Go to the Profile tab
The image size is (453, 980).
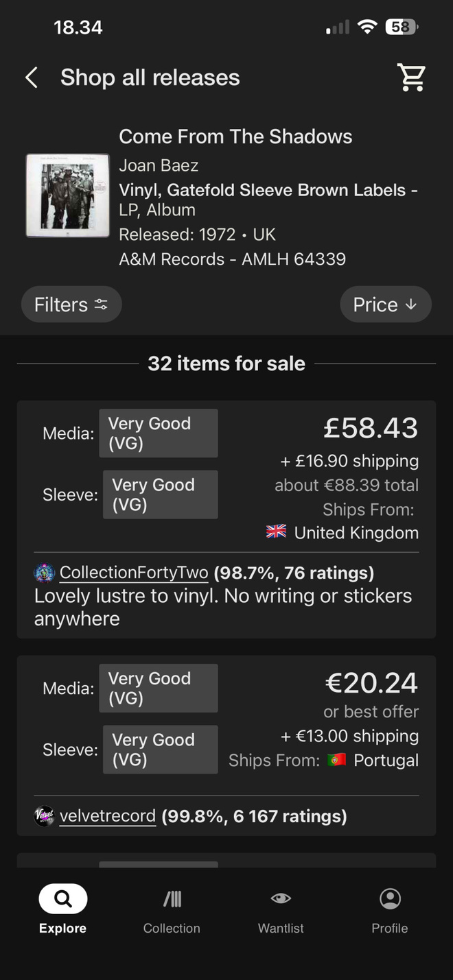pyautogui.click(x=390, y=909)
